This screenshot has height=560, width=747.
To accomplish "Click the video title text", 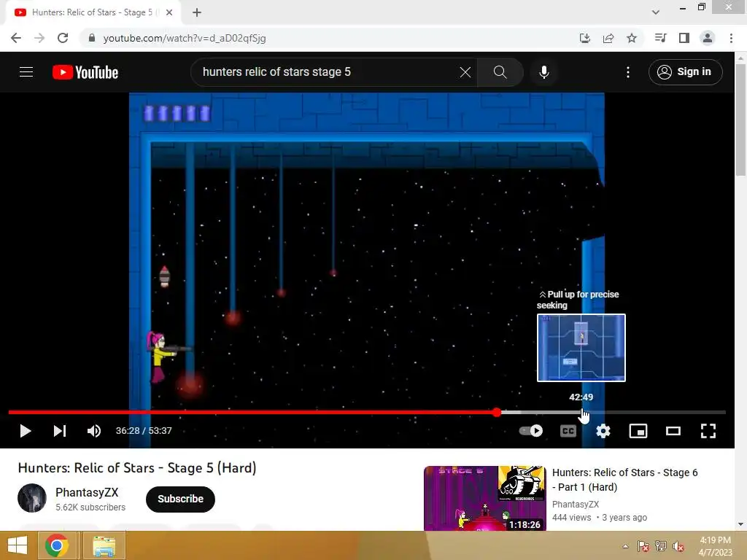I will pyautogui.click(x=137, y=468).
